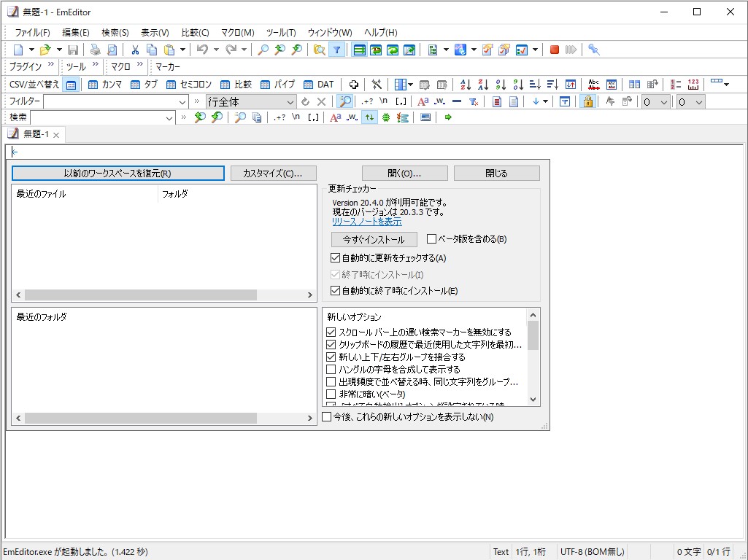Toggle spell checking with the Abc icon
The image size is (748, 560).
(x=593, y=84)
